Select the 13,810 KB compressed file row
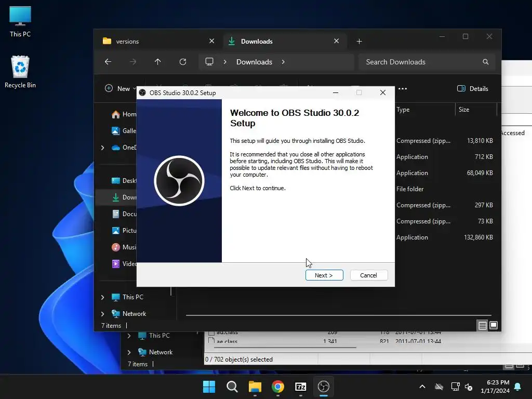 (x=445, y=141)
